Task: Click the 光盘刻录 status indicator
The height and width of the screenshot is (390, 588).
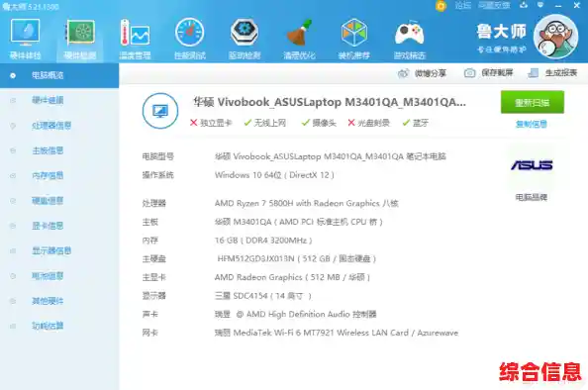Action: [368, 123]
